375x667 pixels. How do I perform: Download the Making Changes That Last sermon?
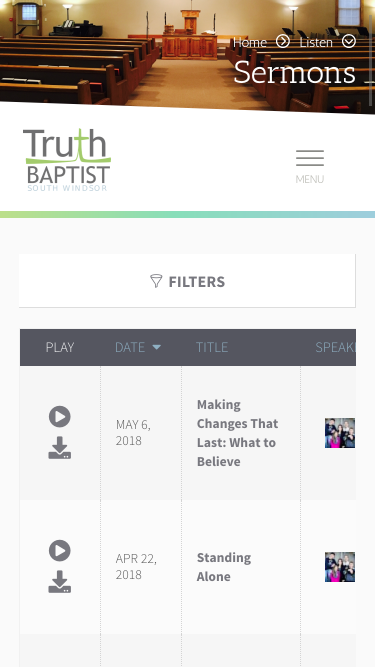(60, 448)
